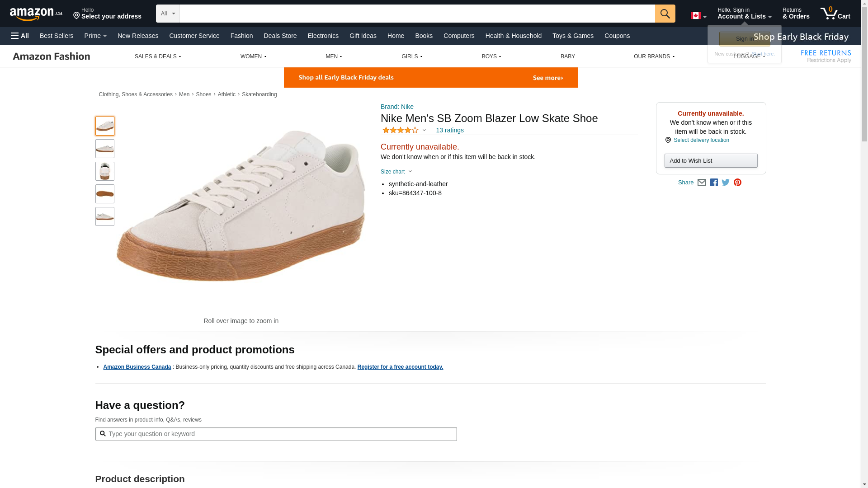The image size is (868, 488).
Task: Share product on Twitter icon
Action: (x=726, y=183)
